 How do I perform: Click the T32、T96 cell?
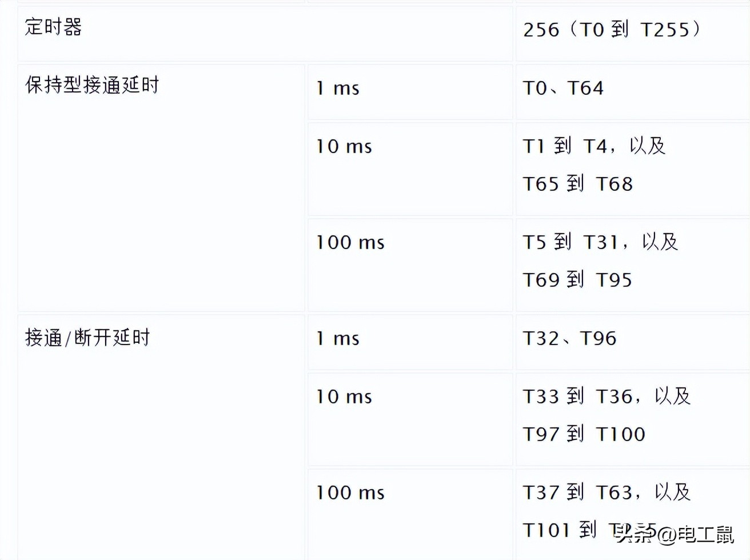click(633, 342)
